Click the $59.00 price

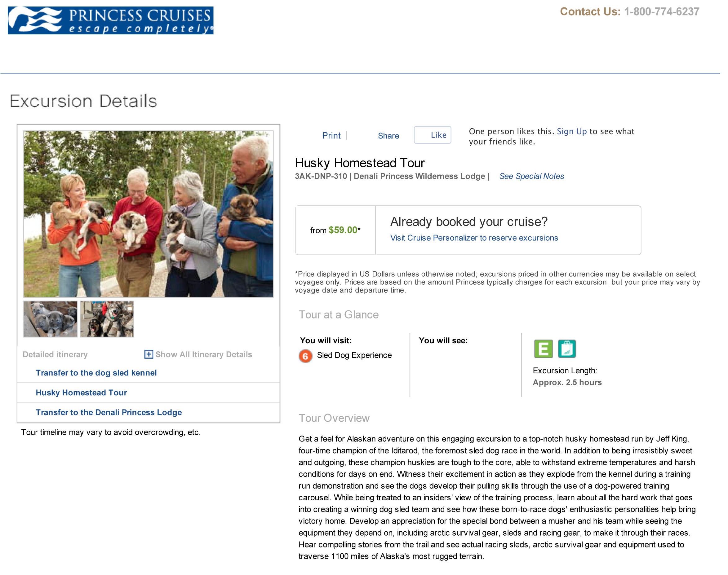click(x=343, y=230)
